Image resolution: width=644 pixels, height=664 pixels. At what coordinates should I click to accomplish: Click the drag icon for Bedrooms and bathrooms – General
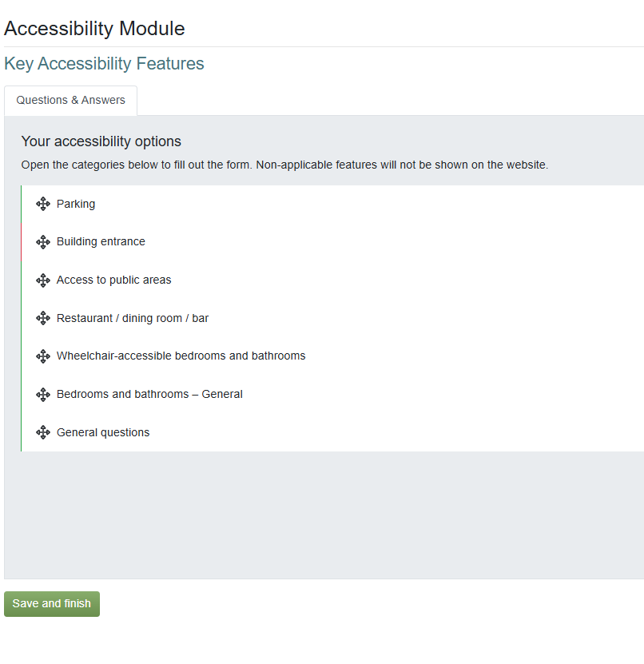tap(43, 395)
